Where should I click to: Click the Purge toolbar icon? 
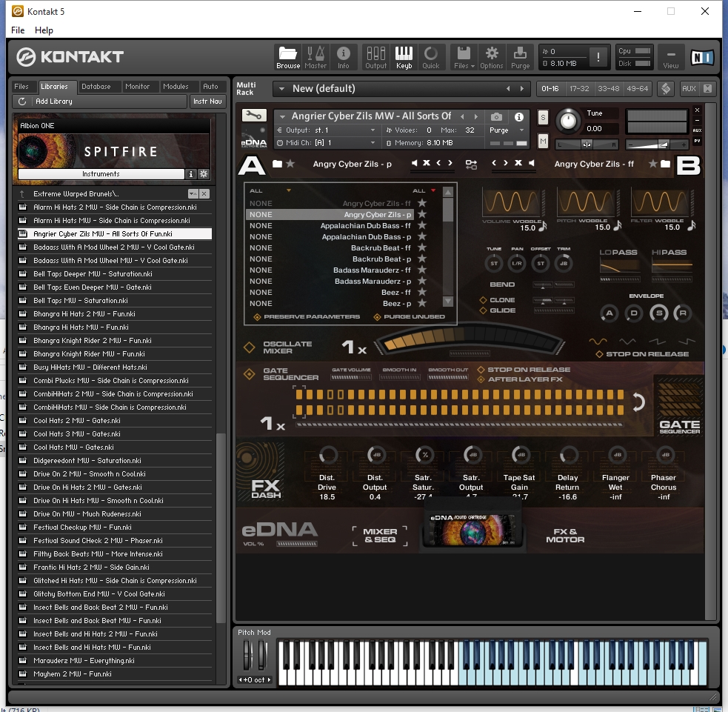click(520, 57)
